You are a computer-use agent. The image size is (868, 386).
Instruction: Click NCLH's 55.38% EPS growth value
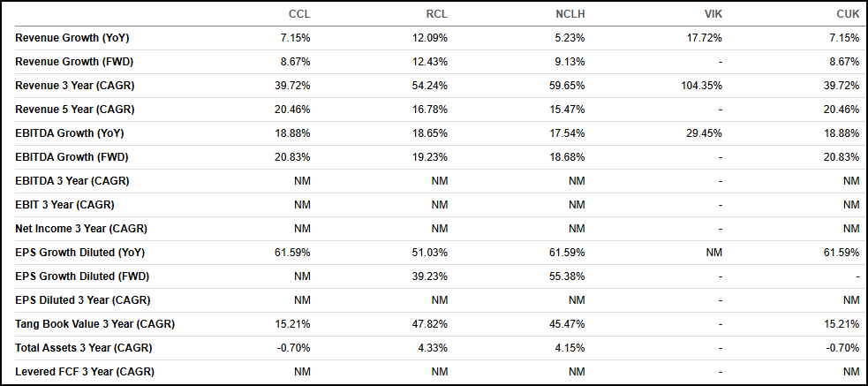tap(567, 276)
